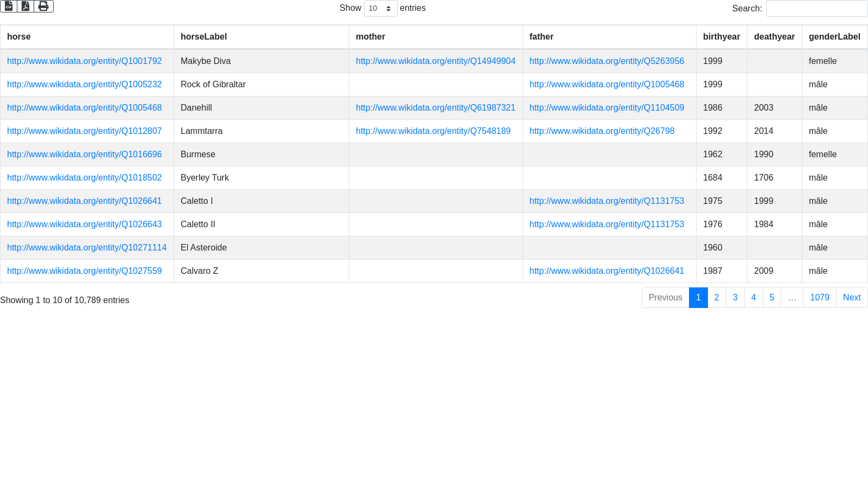Viewport: 868px width, 488px height.
Task: Jump to last page 1079
Action: coord(819,298)
